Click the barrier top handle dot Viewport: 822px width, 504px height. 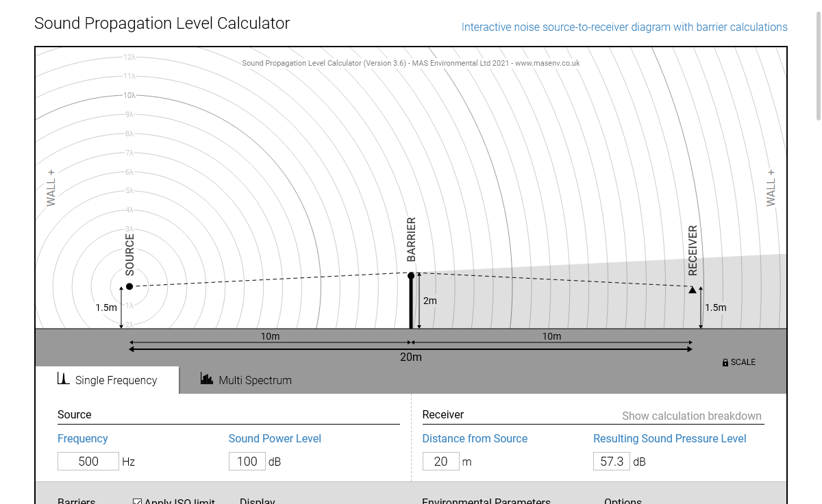[411, 276]
